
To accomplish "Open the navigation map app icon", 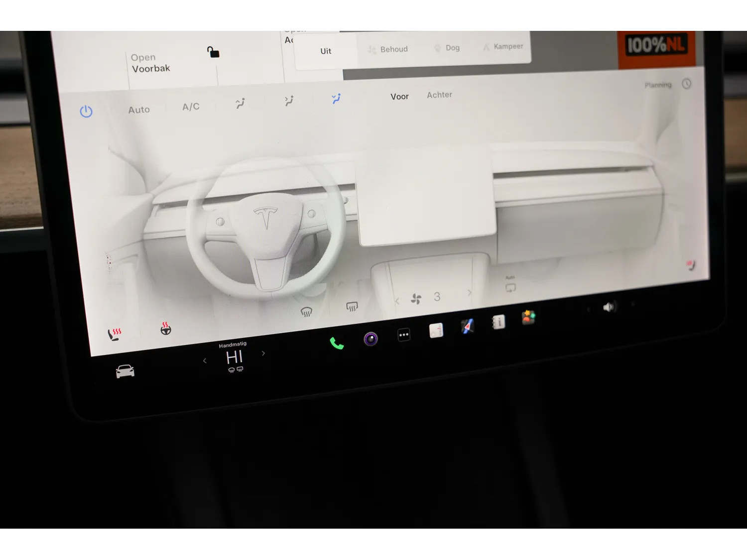I will click(467, 327).
